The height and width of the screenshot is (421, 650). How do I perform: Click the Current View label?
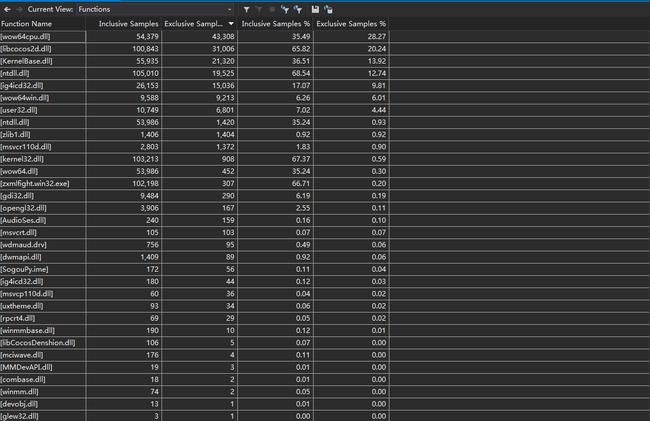pos(50,9)
